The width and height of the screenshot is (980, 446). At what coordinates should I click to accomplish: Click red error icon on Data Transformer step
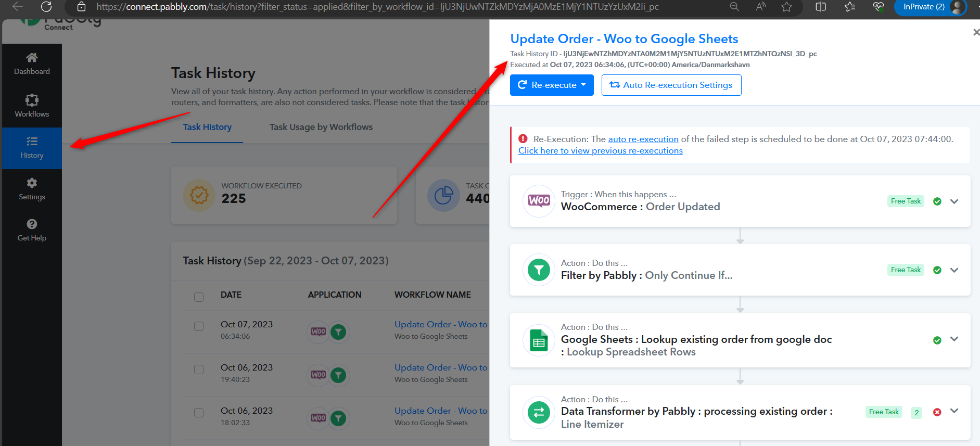pyautogui.click(x=937, y=412)
